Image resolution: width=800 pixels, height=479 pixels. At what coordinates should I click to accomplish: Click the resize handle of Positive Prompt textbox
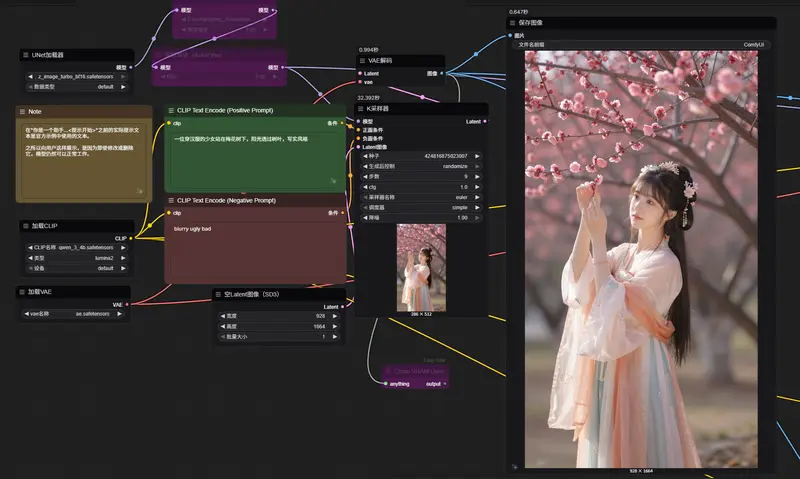[333, 181]
